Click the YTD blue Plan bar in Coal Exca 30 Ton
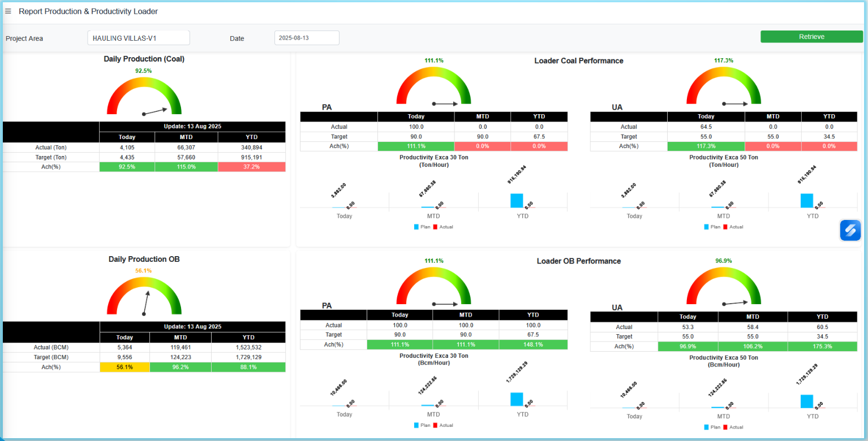The image size is (868, 441). 517,201
